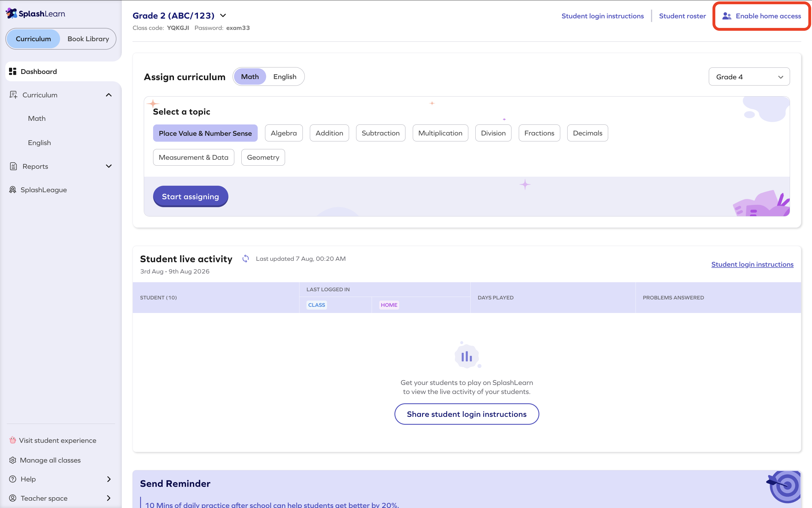The image size is (812, 508).
Task: Select the Multiplication topic
Action: [x=440, y=133]
